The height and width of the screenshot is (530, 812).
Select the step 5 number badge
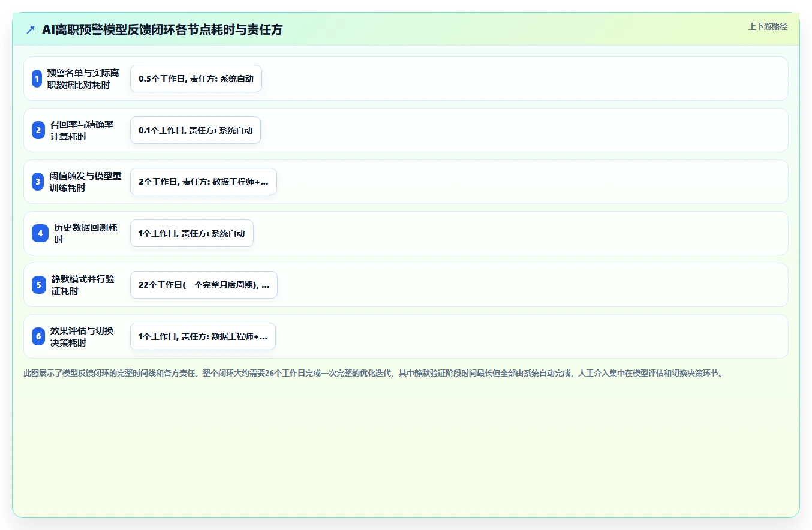click(39, 285)
